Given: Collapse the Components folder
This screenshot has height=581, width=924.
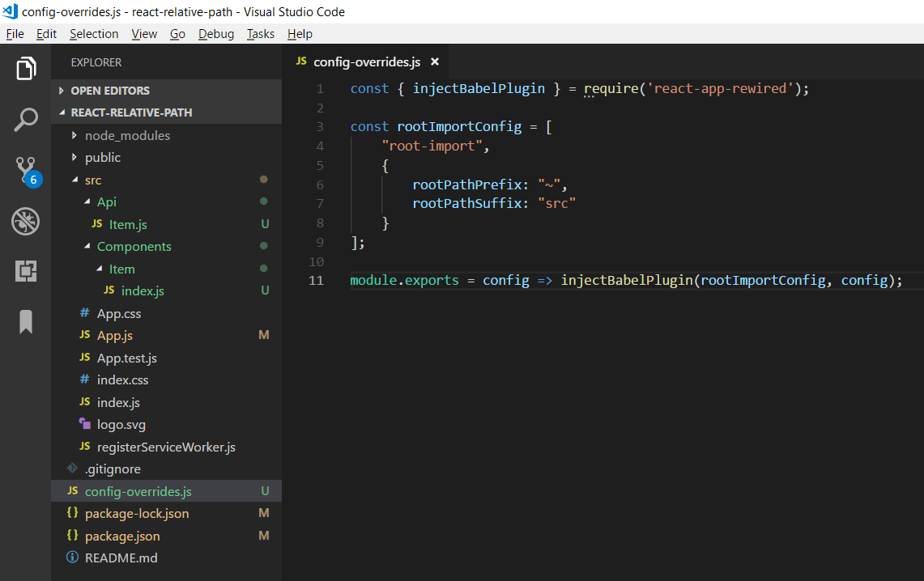Looking at the screenshot, I should point(134,247).
